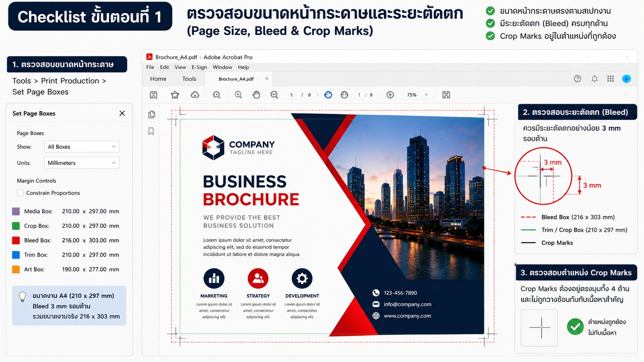Viewport: 644px width, 362px height.
Task: Click the globe icon beside www.company.com
Action: tap(376, 316)
